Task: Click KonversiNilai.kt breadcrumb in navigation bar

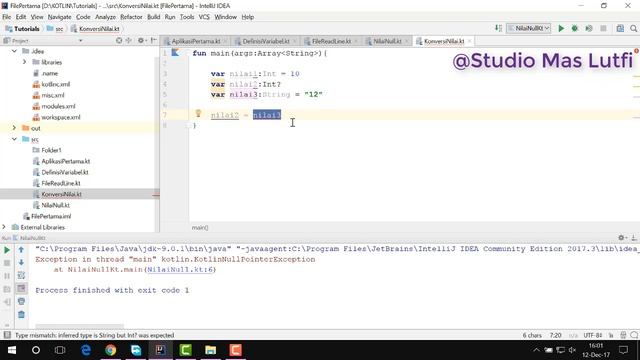Action: point(96,29)
